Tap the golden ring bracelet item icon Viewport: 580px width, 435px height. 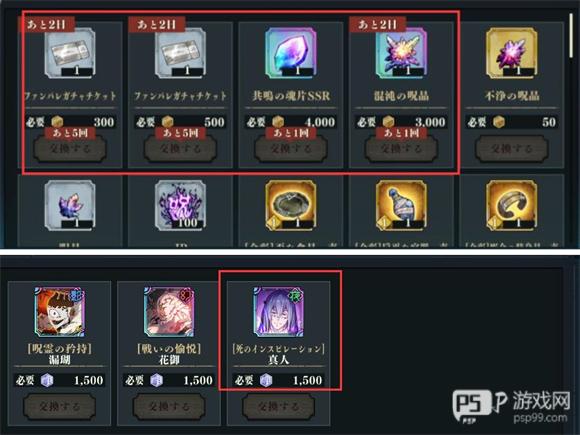coord(512,205)
